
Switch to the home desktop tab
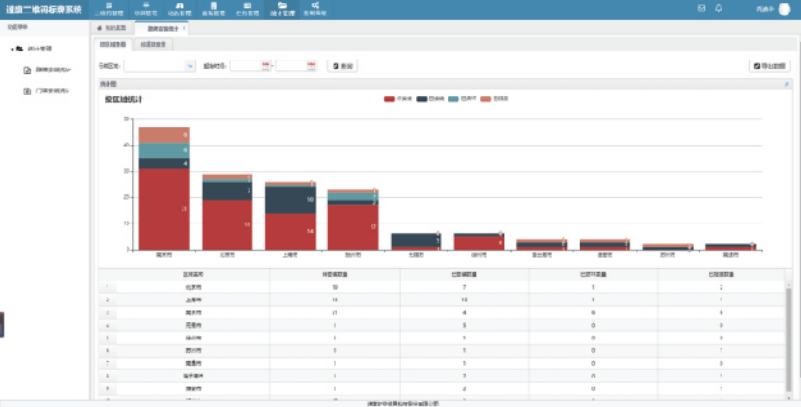113,28
